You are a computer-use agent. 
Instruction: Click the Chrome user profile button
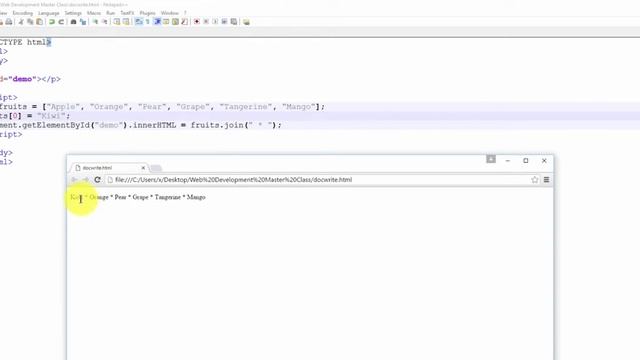point(491,159)
